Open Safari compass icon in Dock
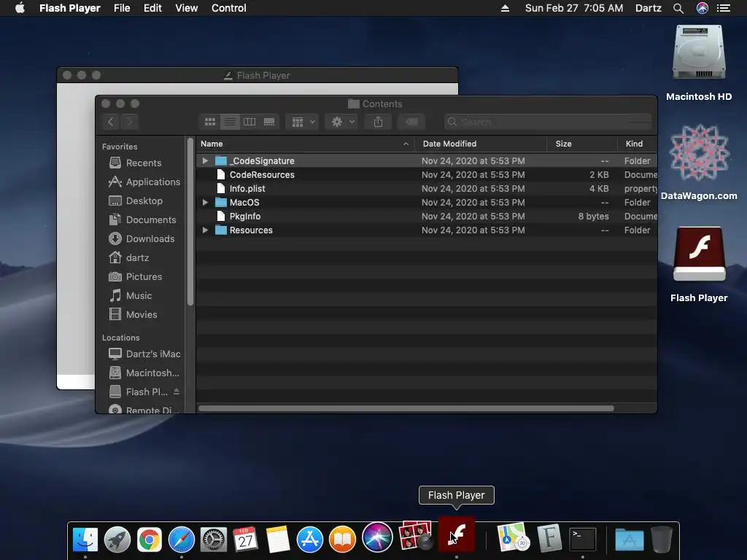Screen dimensions: 747x560 (182, 540)
